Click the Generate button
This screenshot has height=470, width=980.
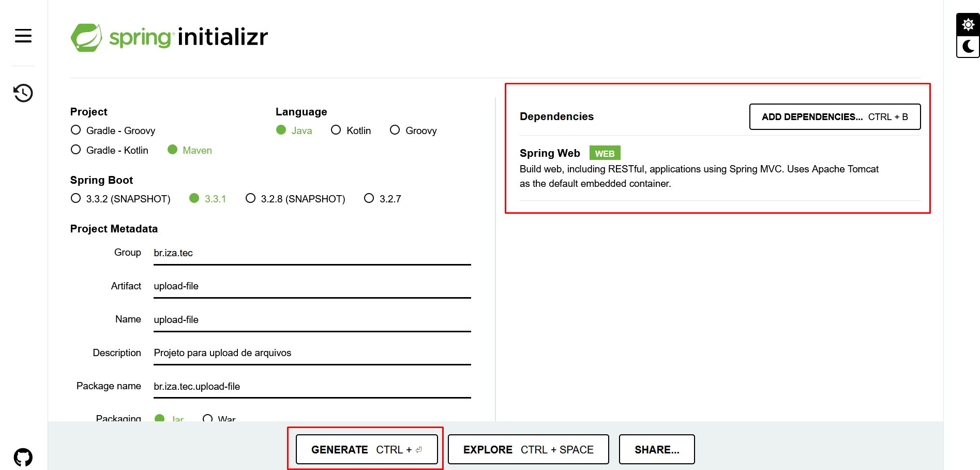(367, 449)
